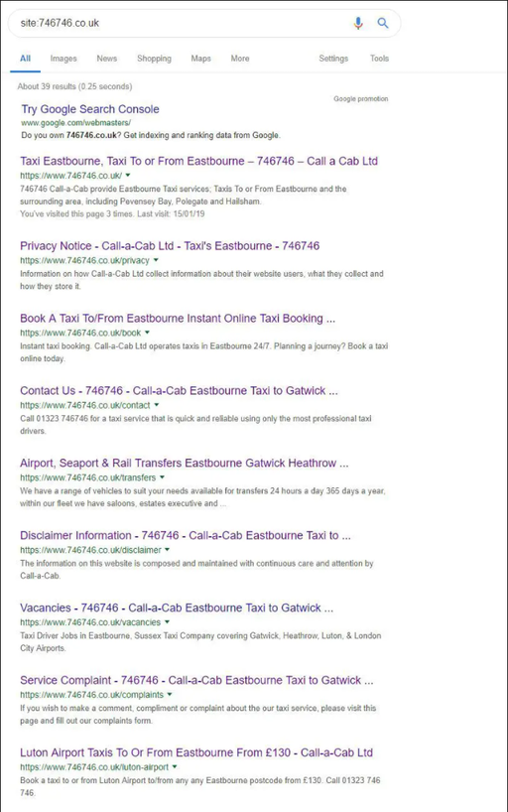Select the All results tab

tap(25, 59)
